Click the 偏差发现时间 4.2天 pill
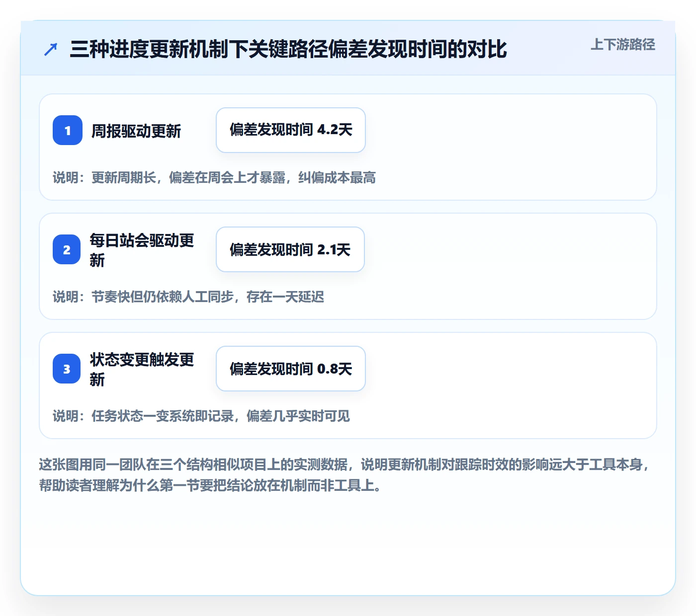The image size is (696, 616). (291, 130)
